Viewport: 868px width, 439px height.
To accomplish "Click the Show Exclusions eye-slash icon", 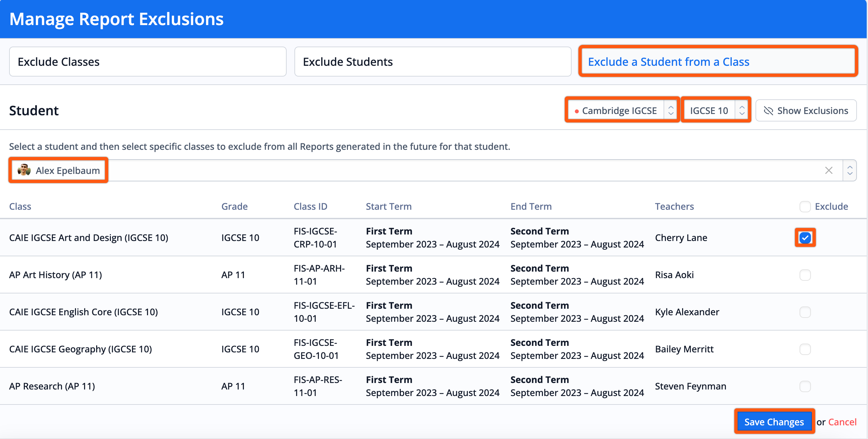I will pos(768,111).
